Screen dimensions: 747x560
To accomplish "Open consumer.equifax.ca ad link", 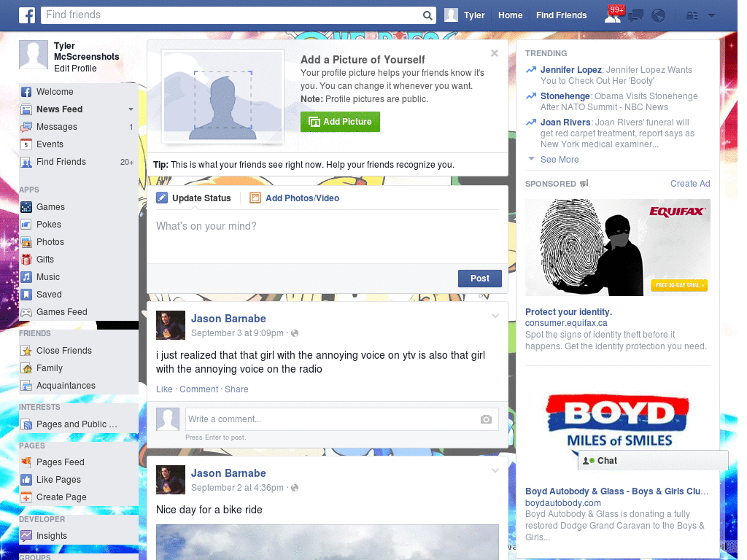I will click(566, 323).
